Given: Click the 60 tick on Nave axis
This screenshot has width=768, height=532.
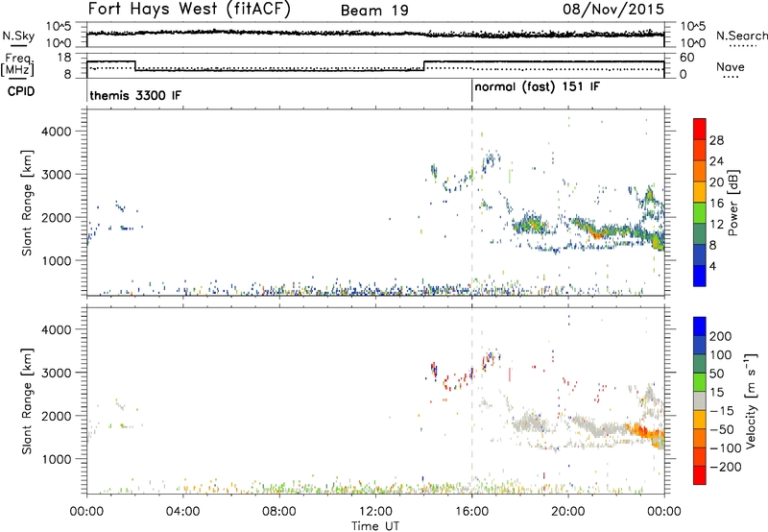Looking at the screenshot, I should point(687,58).
